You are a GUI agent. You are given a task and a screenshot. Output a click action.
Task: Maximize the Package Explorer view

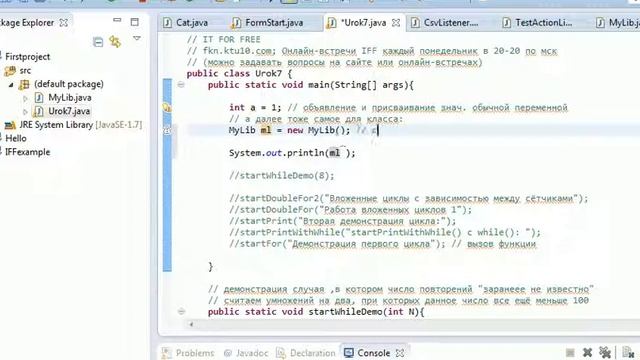134,22
